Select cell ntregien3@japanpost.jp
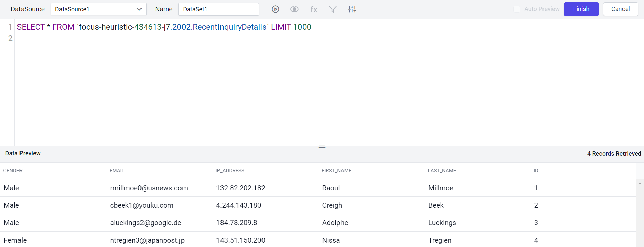The image size is (644, 247). coord(159,240)
